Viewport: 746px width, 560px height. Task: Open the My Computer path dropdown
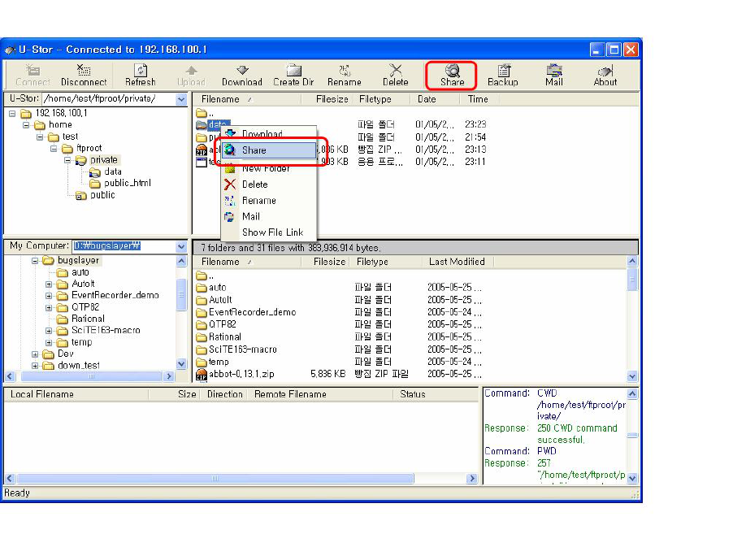click(181, 246)
